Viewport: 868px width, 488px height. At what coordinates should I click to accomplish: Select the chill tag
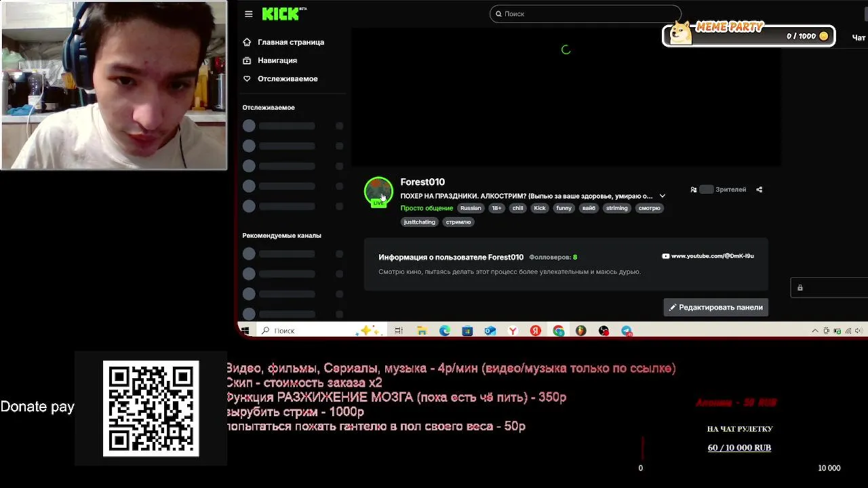[x=518, y=208]
